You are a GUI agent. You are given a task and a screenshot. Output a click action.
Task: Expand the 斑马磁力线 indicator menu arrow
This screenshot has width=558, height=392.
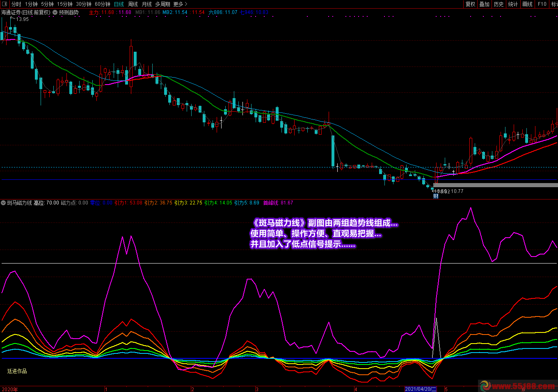point(4,203)
